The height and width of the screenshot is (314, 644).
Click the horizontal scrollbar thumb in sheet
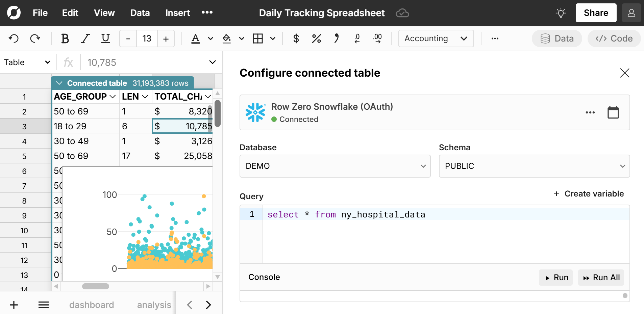click(96, 286)
